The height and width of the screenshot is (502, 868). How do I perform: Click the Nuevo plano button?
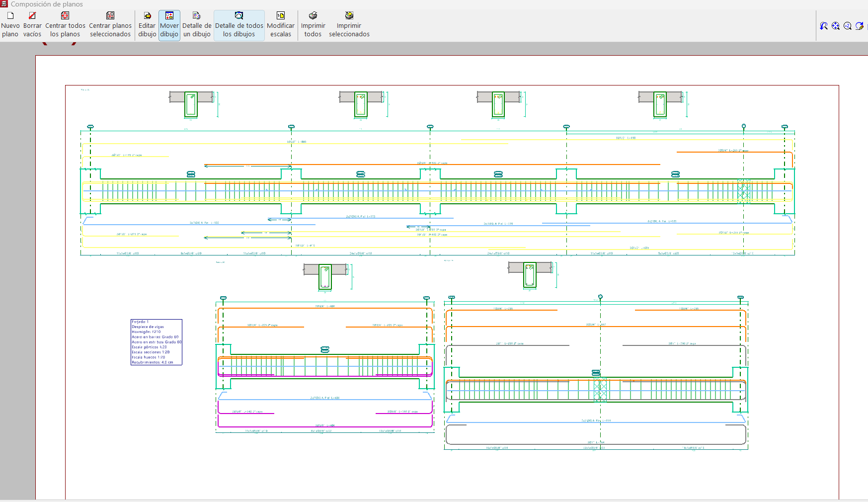(x=10, y=25)
